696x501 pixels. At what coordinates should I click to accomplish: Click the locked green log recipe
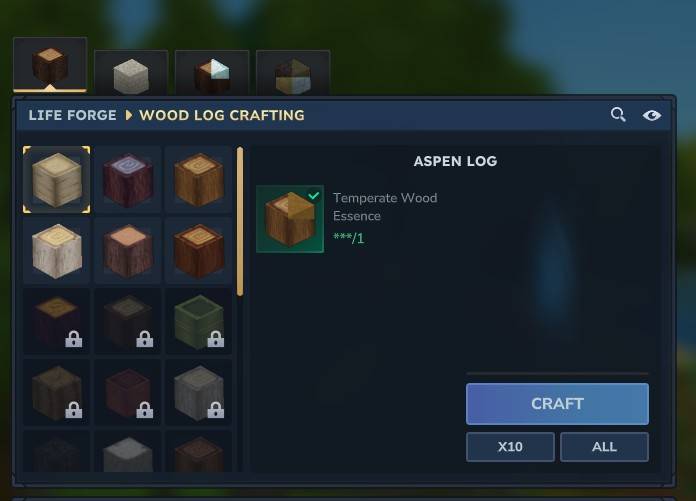tap(198, 322)
